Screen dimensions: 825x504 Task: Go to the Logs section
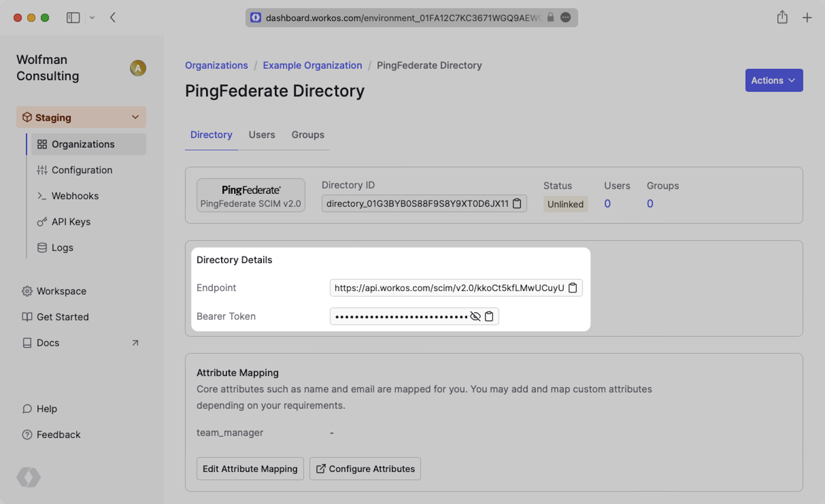(x=62, y=247)
